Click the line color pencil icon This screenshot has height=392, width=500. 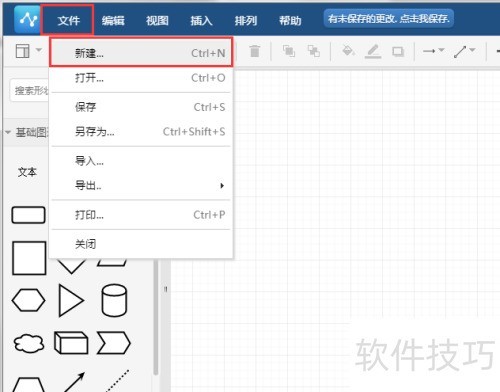coord(373,52)
